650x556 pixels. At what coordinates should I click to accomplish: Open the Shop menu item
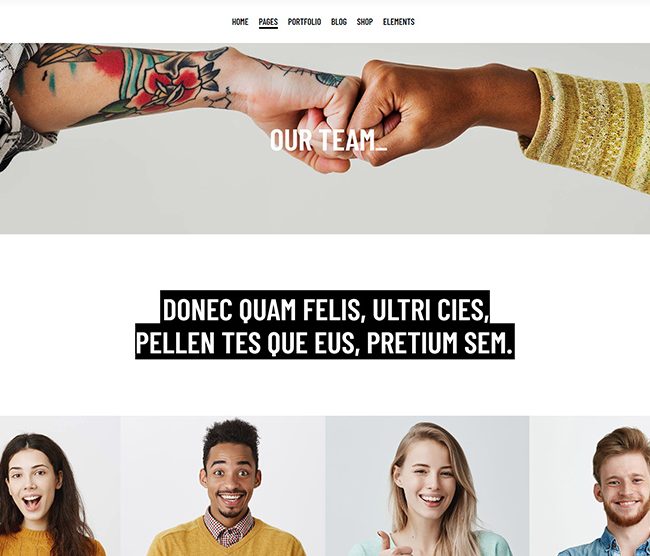point(364,22)
